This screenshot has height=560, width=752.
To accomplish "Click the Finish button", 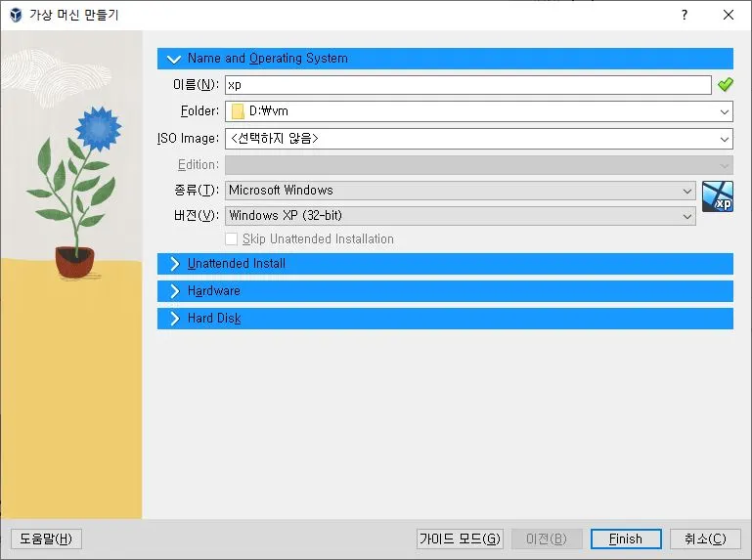I will pos(626,538).
